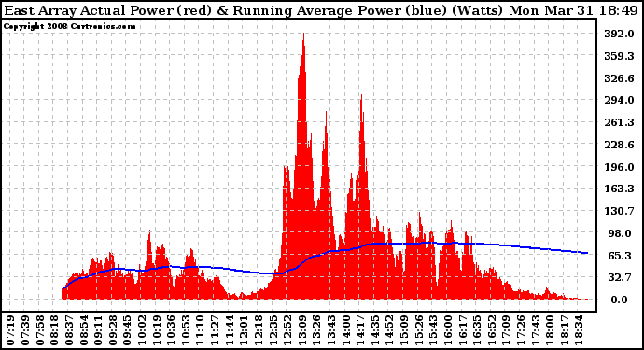Image resolution: width=644 pixels, height=350 pixels.
Task: Click the 16:00 time label
Action: click(x=448, y=330)
